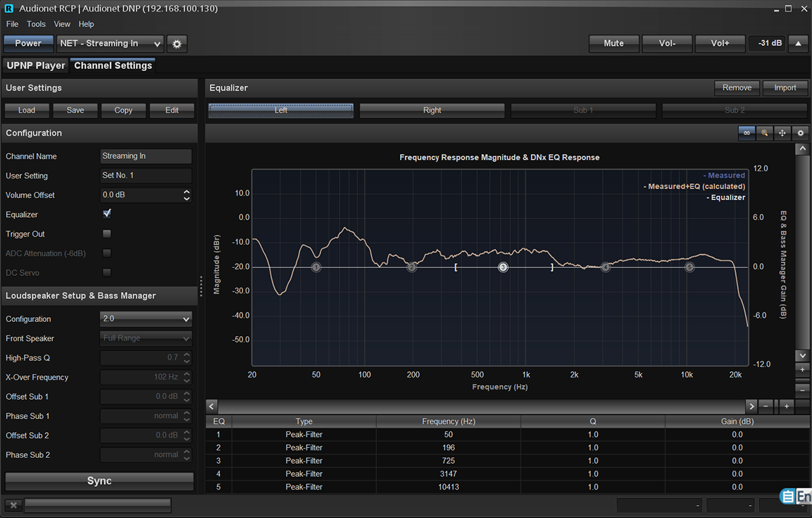Click the High-Pass Q spinner arrows
Viewport: 812px width, 518px height.
(187, 358)
